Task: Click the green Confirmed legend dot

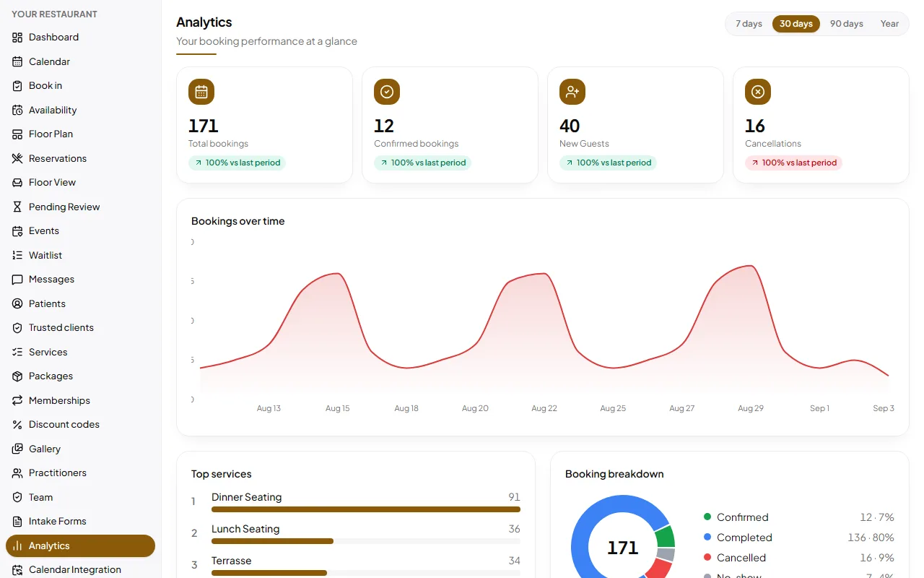Action: 707,517
